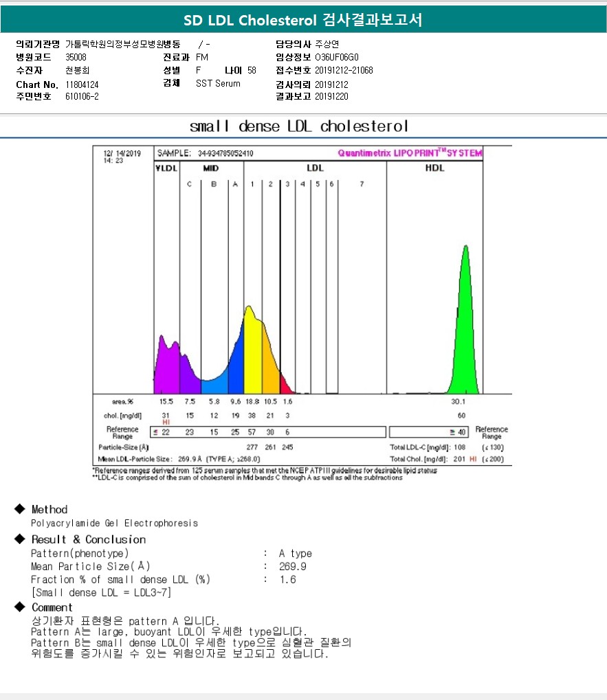Click area % value '18.8'
Screen dimensions: 607x700
[252, 402]
